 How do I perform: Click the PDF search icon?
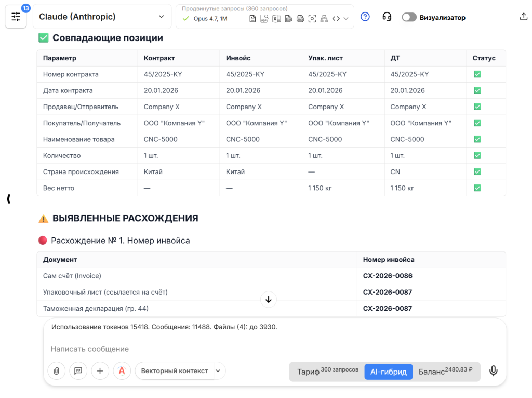(264, 19)
